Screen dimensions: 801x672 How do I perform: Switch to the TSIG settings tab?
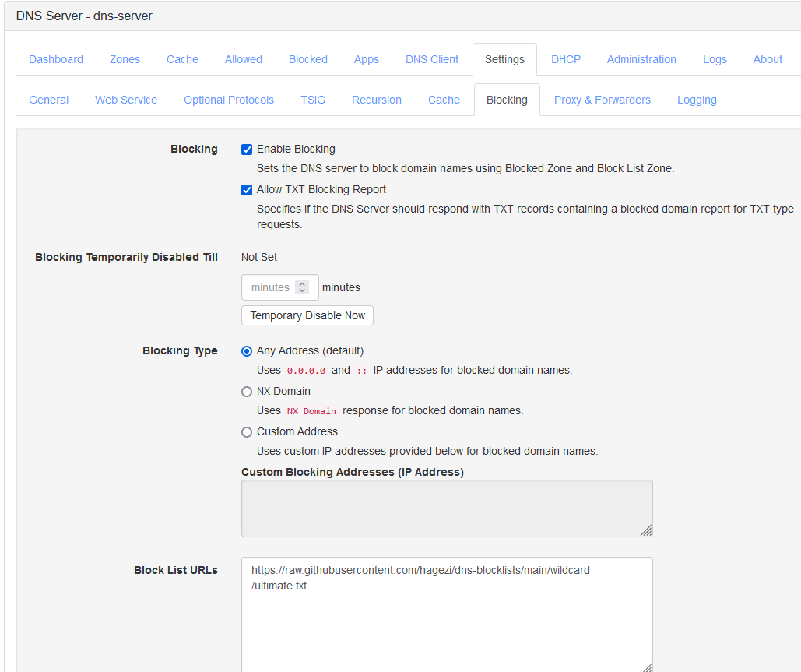point(312,100)
